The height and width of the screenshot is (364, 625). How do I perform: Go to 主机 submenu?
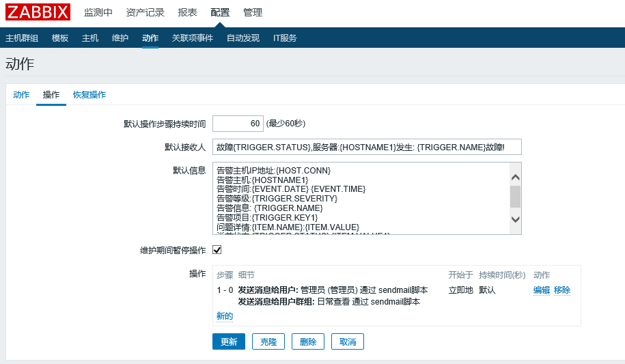tap(90, 38)
